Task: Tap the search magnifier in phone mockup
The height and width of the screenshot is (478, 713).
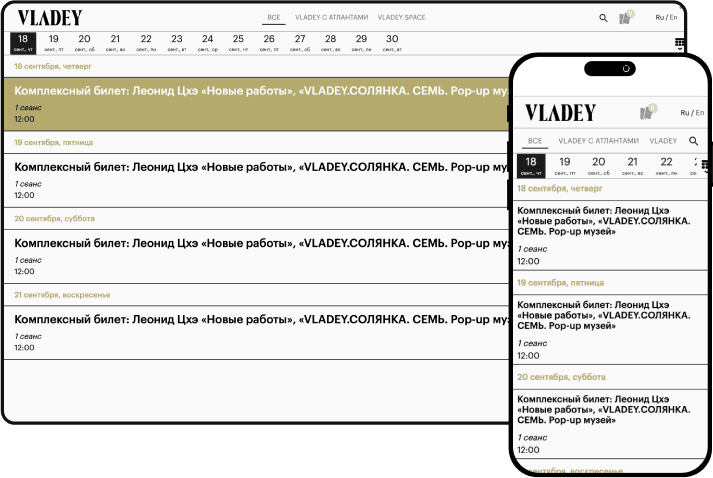Action: click(x=693, y=142)
